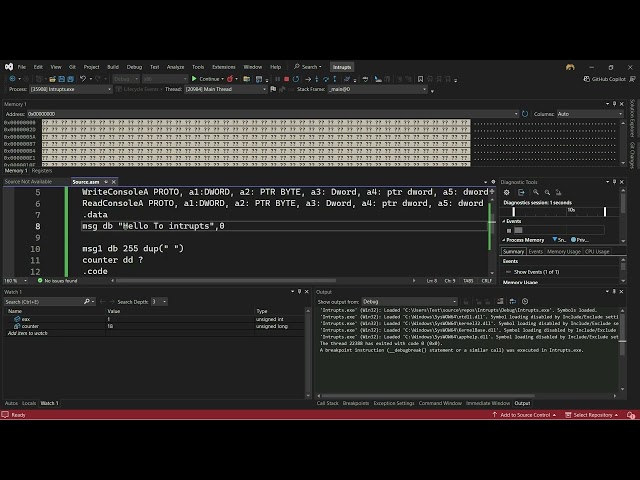The height and width of the screenshot is (480, 640).
Task: Open the Analyze menu
Action: (176, 67)
